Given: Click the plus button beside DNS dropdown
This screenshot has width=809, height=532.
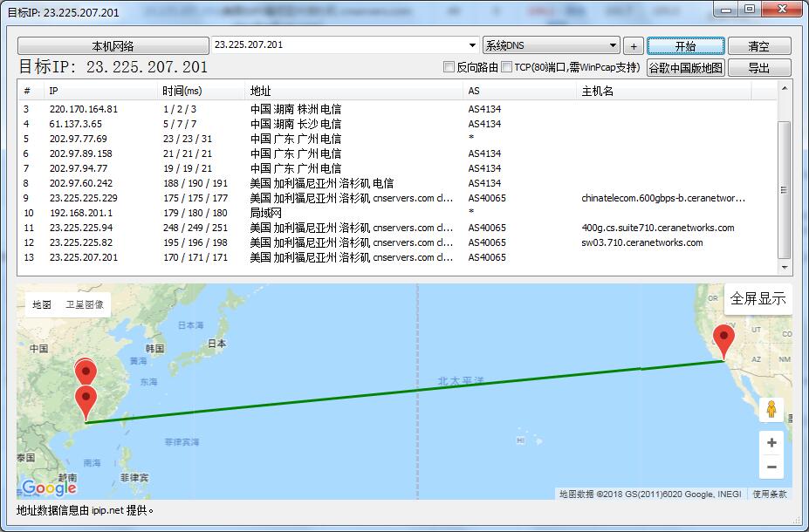Looking at the screenshot, I should click(634, 46).
